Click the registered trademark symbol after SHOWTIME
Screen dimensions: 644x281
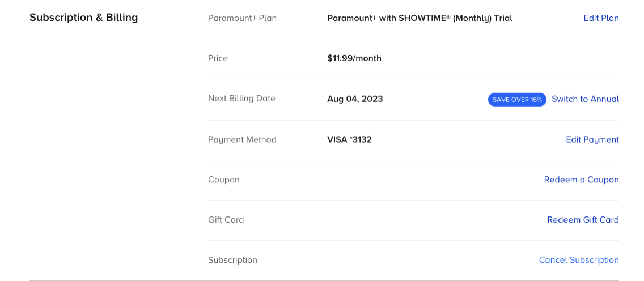[x=448, y=16]
